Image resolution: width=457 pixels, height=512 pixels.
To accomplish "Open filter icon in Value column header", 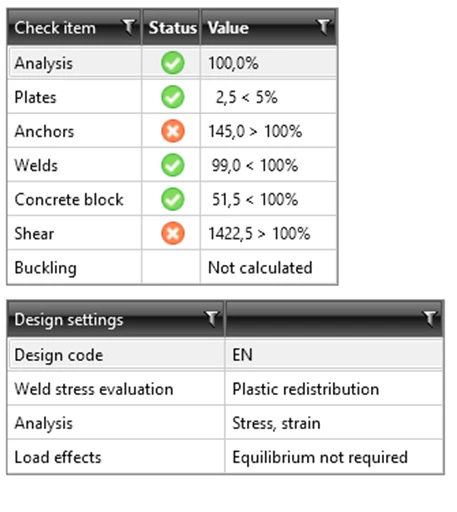I will pyautogui.click(x=323, y=27).
